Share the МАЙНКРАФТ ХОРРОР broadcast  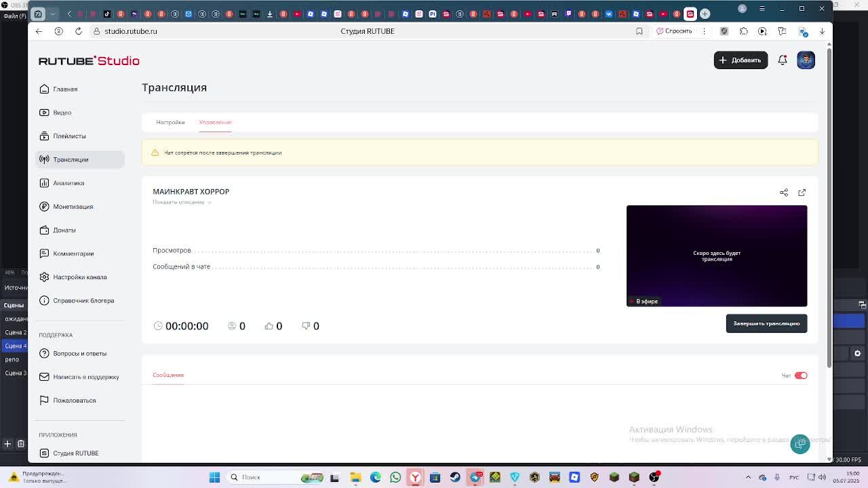784,192
